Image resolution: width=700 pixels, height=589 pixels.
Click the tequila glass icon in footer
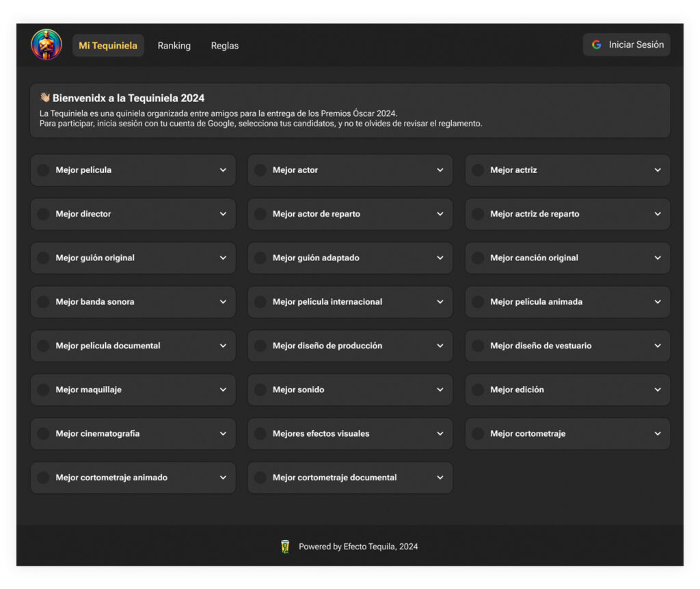pos(285,547)
